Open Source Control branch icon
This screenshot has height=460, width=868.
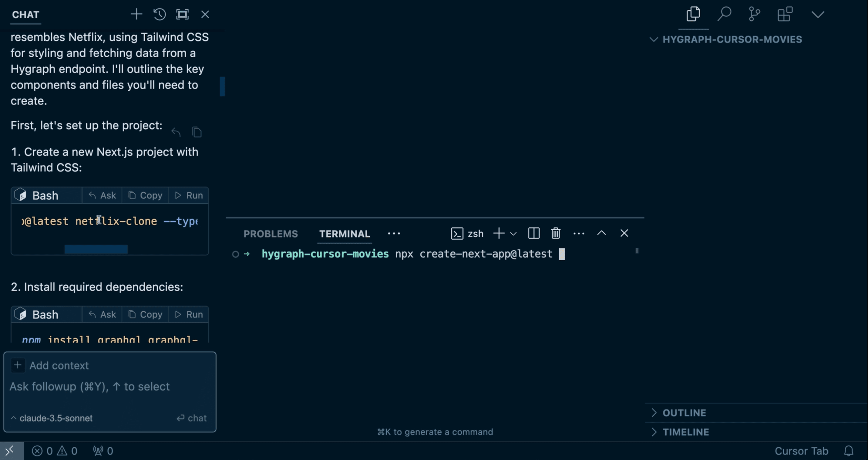754,14
